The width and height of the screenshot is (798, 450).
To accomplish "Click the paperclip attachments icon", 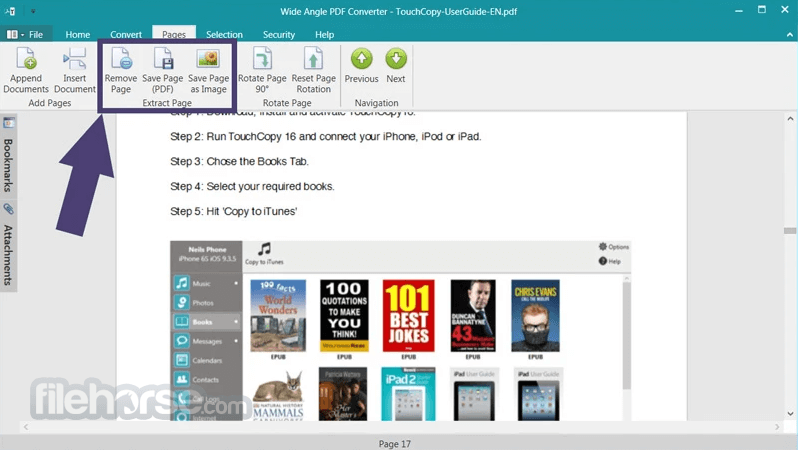I will (9, 209).
